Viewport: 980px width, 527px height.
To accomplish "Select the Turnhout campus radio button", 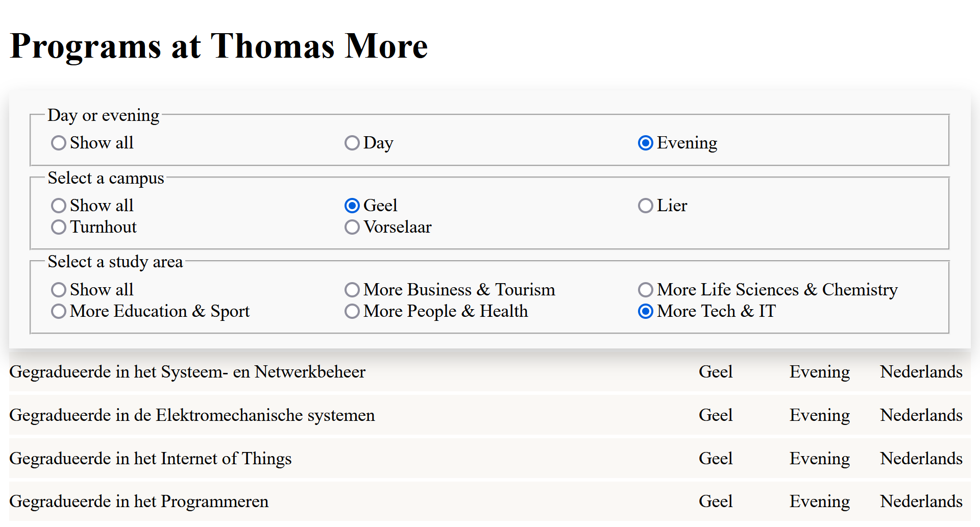I will [x=59, y=227].
